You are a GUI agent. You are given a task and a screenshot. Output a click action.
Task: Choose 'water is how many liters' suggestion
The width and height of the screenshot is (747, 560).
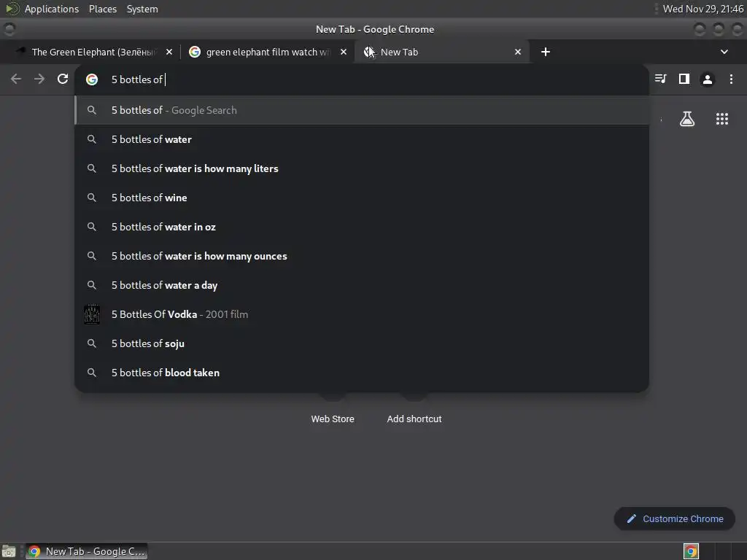point(362,168)
